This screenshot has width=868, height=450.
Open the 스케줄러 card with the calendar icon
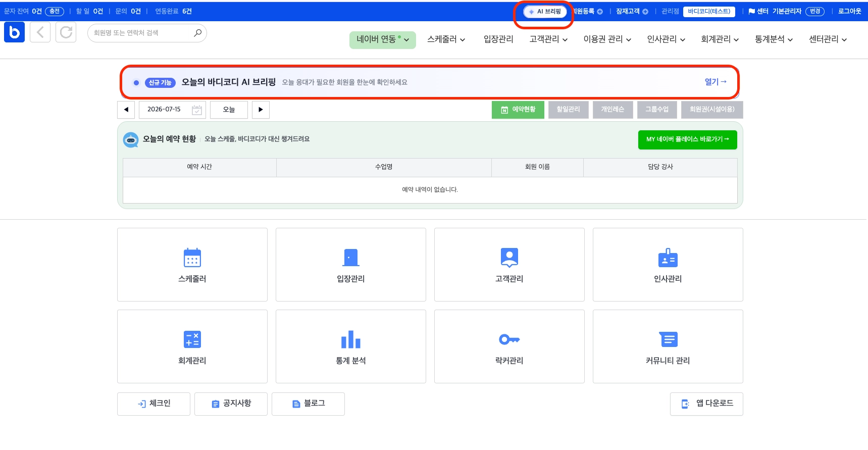[192, 265]
